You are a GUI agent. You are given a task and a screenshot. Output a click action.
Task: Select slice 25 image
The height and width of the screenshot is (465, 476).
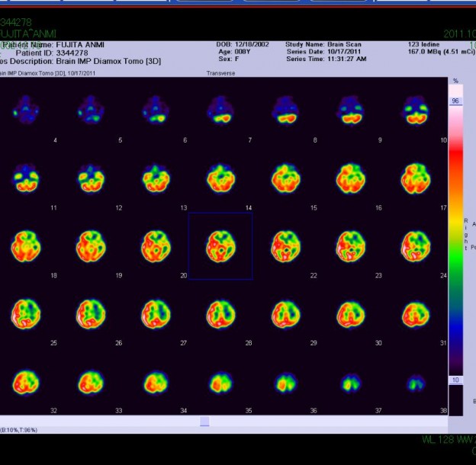(27, 313)
